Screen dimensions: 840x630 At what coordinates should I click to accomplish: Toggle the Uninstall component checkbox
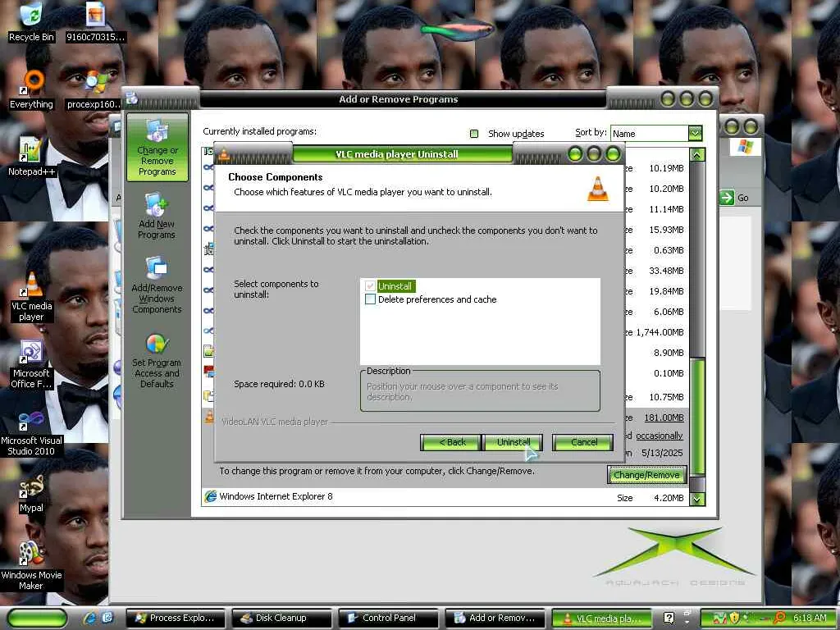pyautogui.click(x=370, y=286)
